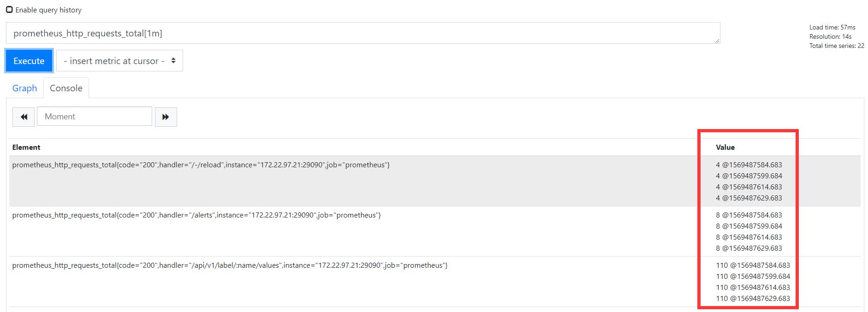Image resolution: width=868 pixels, height=312 pixels.
Task: Click the Resolution 14s stat
Action: (830, 37)
